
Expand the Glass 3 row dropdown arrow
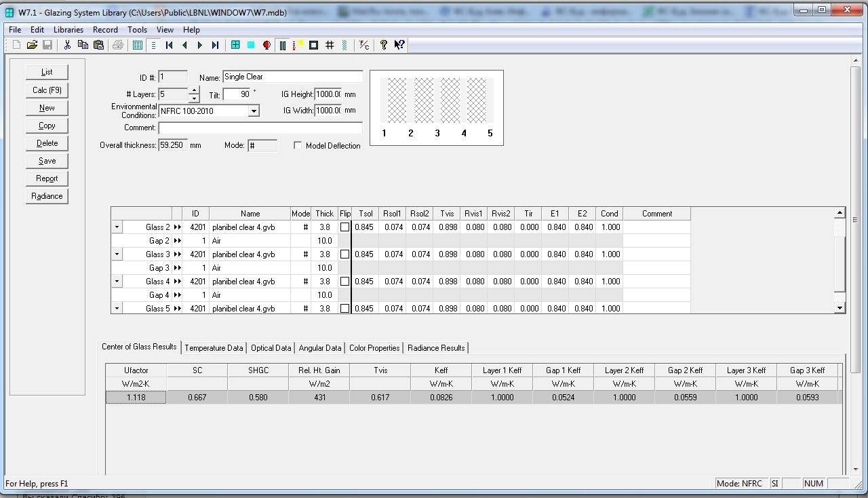(x=117, y=254)
